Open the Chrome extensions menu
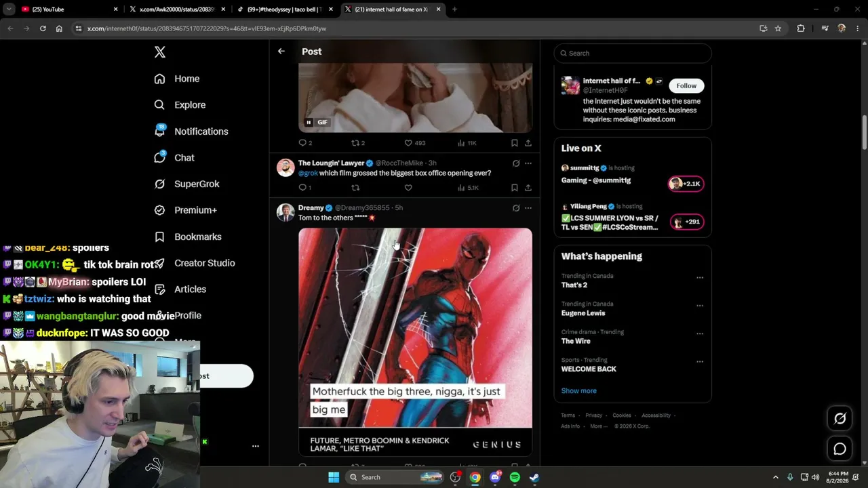 click(x=801, y=28)
